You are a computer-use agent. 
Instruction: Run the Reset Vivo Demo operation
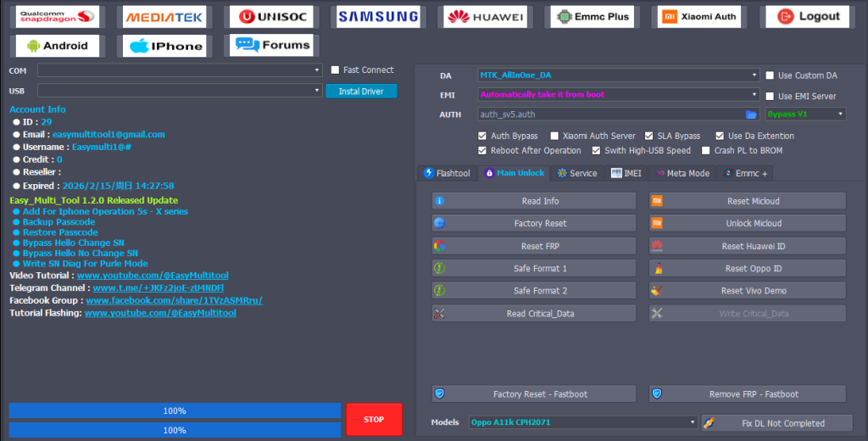[x=748, y=290]
